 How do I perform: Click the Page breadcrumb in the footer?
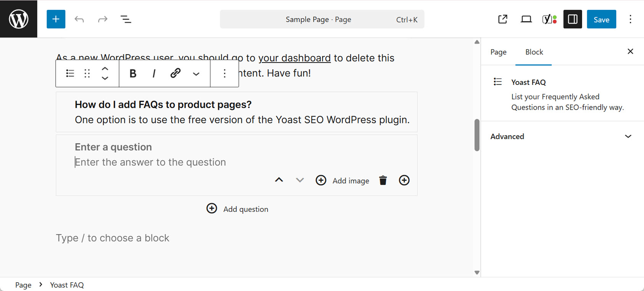point(23,285)
